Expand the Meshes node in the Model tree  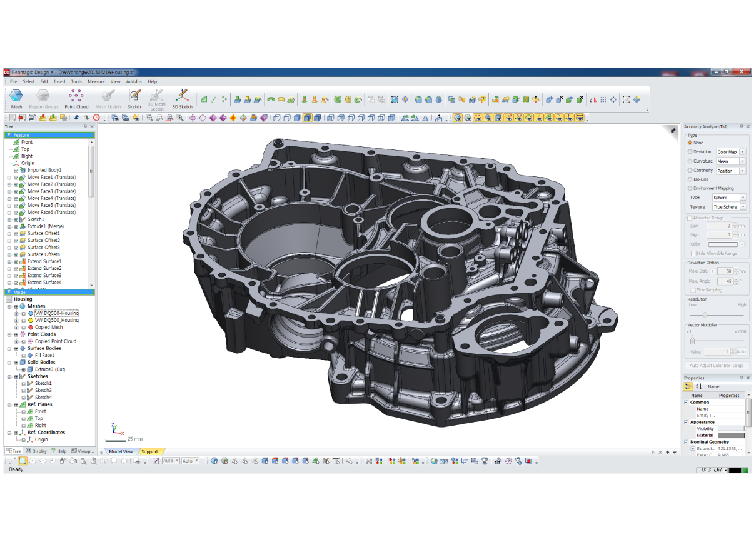tap(9, 306)
